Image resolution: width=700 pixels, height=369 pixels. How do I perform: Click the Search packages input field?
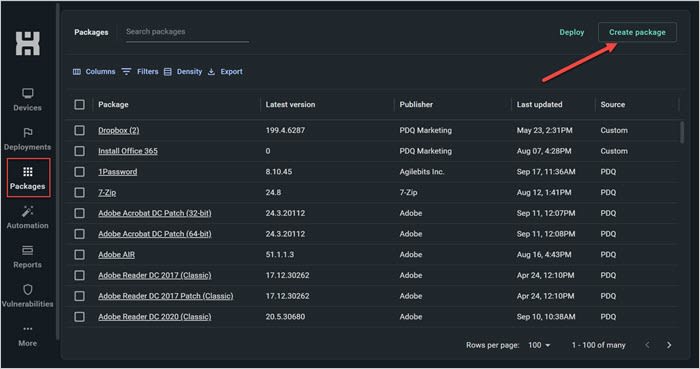[x=188, y=32]
